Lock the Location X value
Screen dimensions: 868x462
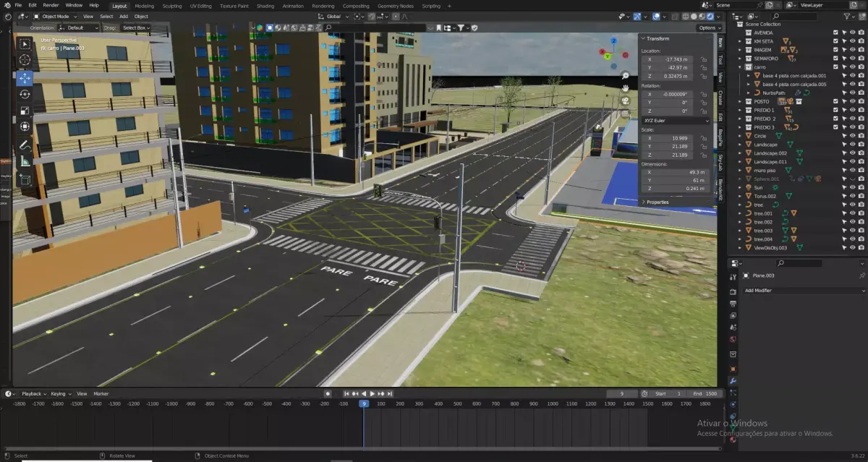703,59
